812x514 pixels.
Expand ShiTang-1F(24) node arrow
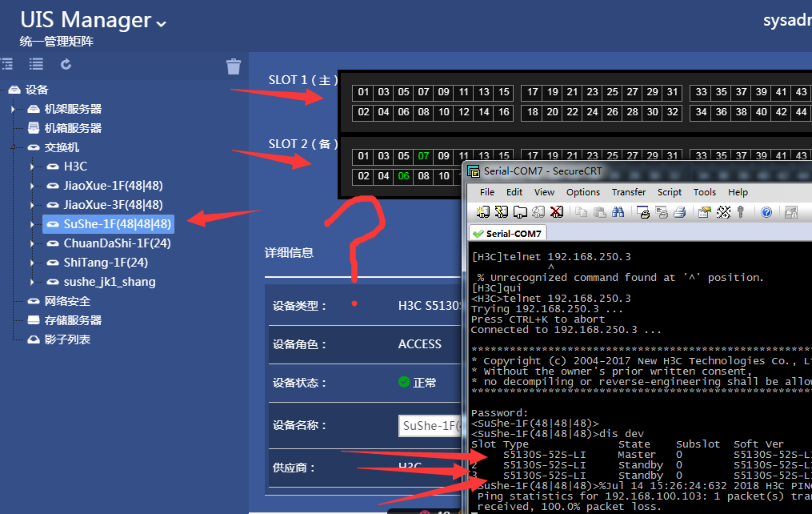click(32, 263)
